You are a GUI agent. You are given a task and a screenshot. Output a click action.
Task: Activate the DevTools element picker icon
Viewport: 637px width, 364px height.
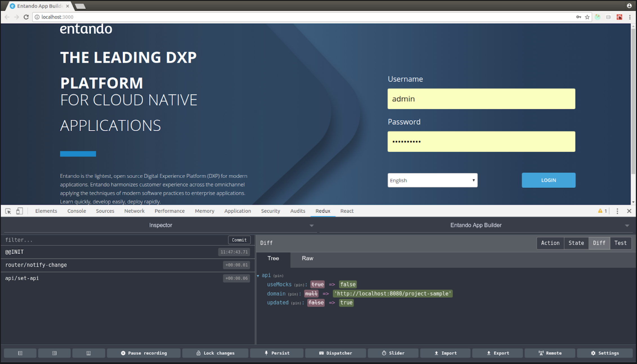pos(8,211)
